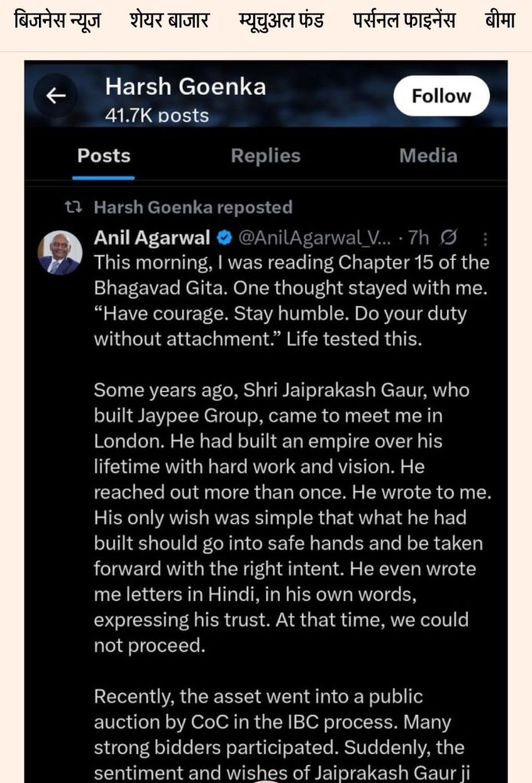532x783 pixels.
Task: Click Anil Agarwal's verified badge
Action: pos(225,238)
